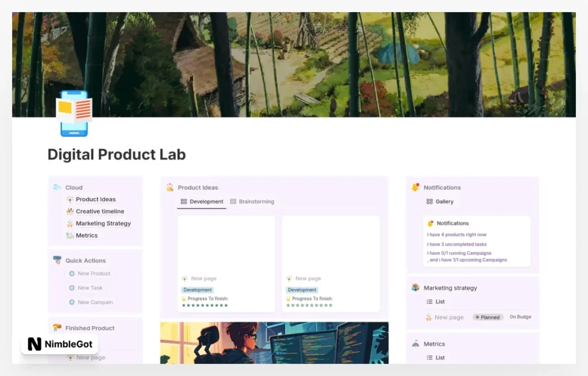Screen dimensions: 588x376
Task: Click the New Task button
Action: (x=86, y=288)
